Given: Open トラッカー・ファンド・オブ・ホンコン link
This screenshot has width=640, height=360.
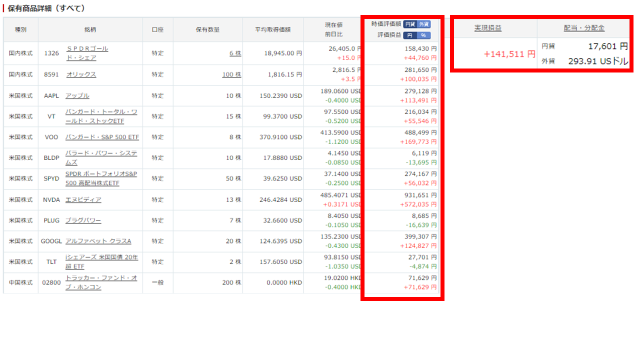Looking at the screenshot, I should click(x=101, y=282).
